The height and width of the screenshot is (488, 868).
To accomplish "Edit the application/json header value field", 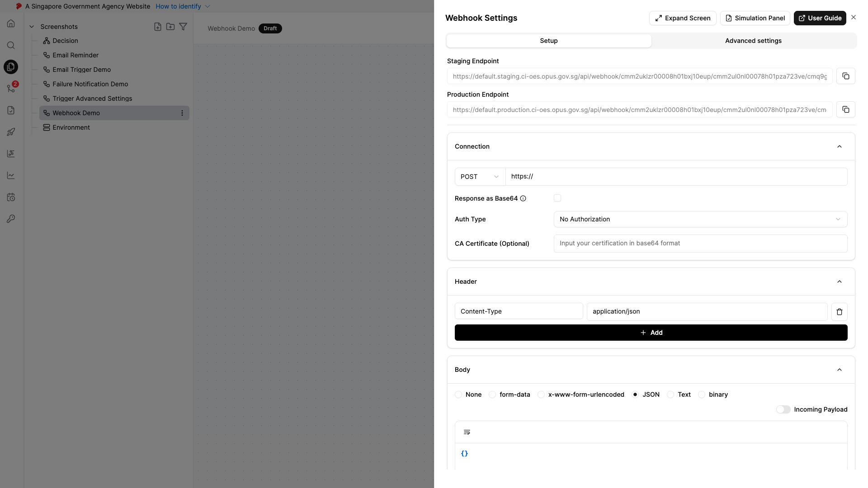I will pos(707,311).
